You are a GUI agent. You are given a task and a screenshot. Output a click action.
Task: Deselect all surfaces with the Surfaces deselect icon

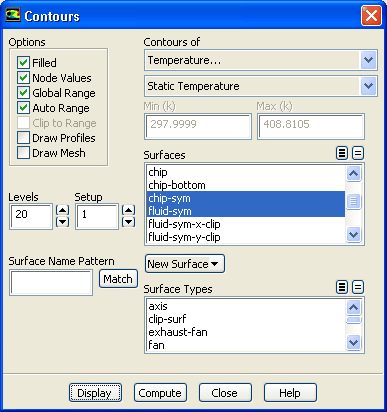[358, 153]
